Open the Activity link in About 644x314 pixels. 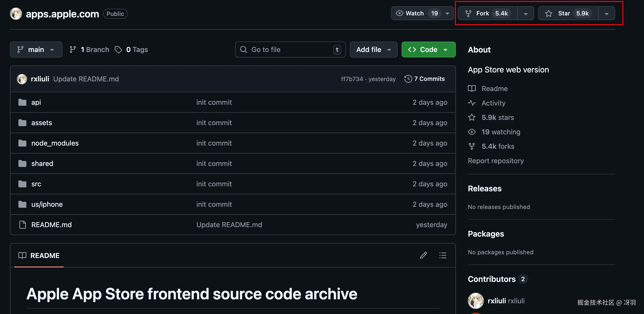coord(493,103)
